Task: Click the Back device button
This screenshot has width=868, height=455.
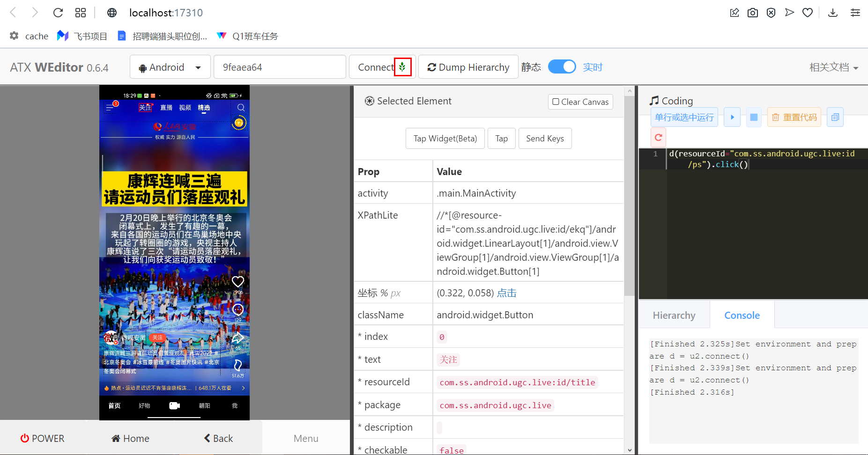Action: (218, 438)
